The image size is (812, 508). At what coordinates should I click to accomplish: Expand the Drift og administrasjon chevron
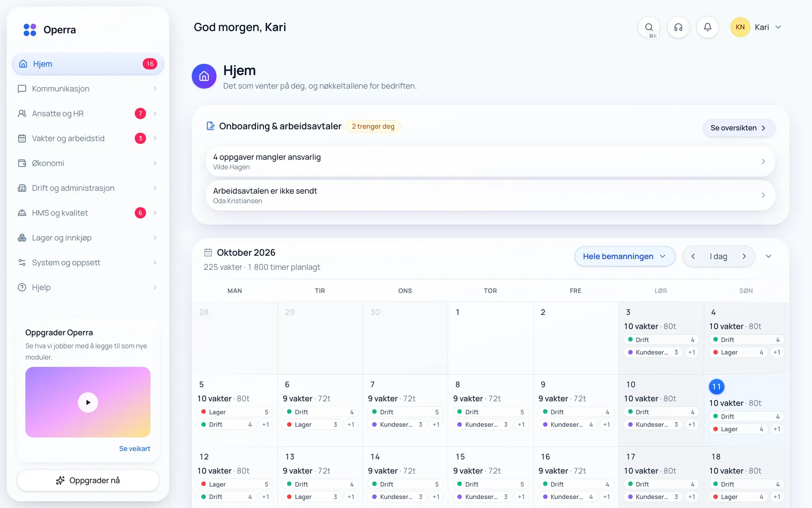click(155, 188)
